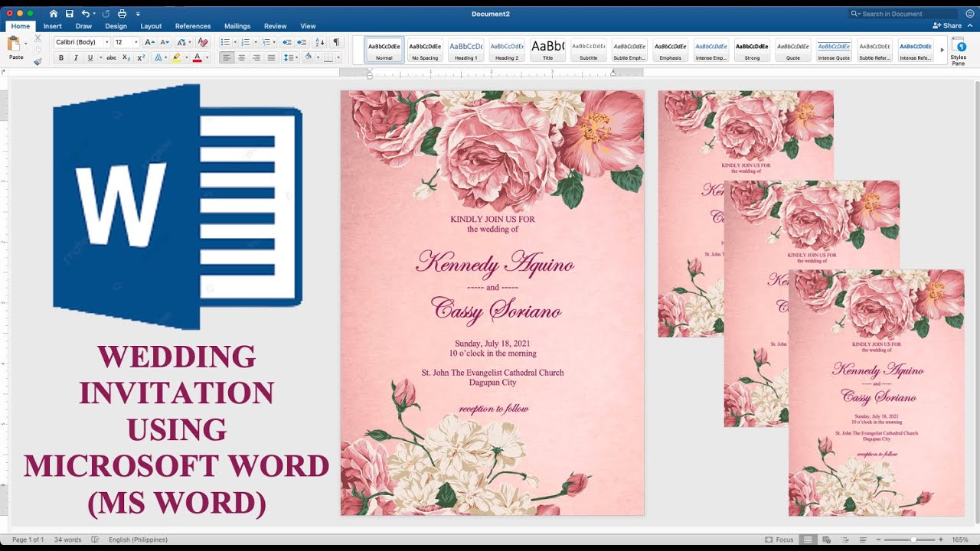Click the Print icon in title bar
This screenshot has height=551, width=980.
pos(122,14)
